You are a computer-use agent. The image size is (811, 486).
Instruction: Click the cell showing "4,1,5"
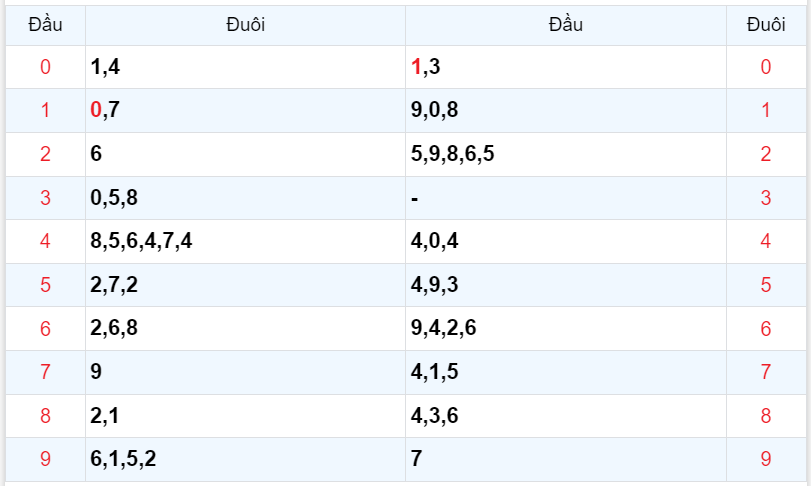tap(435, 372)
